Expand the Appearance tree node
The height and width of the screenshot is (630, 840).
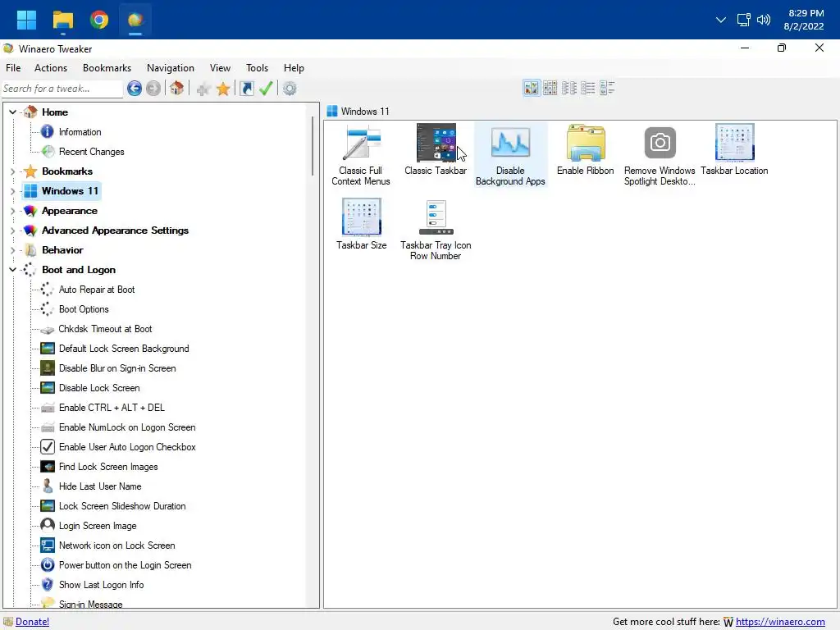pos(13,211)
